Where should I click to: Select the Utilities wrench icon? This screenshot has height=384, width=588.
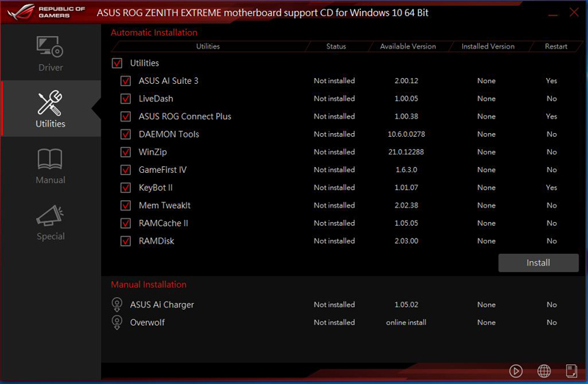point(50,103)
